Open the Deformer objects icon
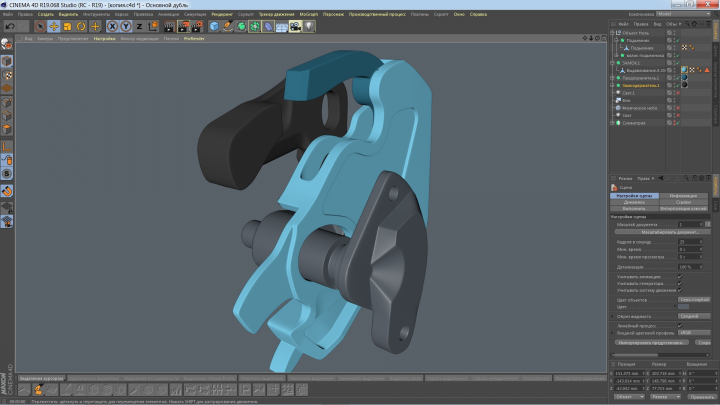This screenshot has height=405, width=720. tap(268, 26)
